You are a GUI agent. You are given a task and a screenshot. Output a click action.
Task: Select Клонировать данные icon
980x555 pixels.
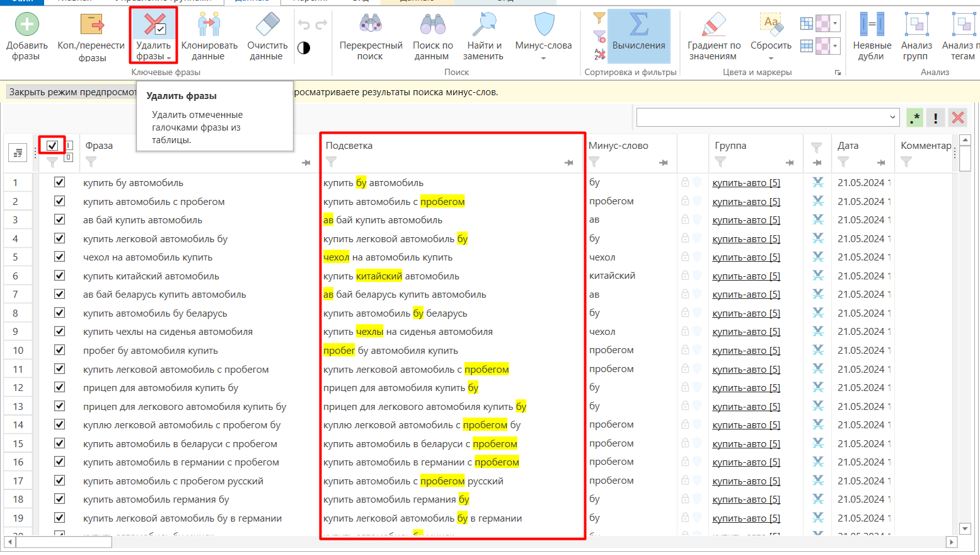pyautogui.click(x=209, y=25)
